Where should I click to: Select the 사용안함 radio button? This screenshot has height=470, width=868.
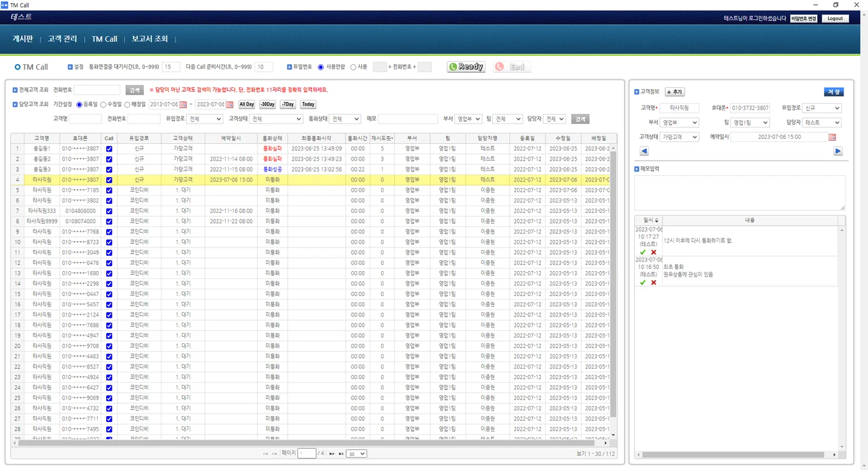(x=320, y=67)
